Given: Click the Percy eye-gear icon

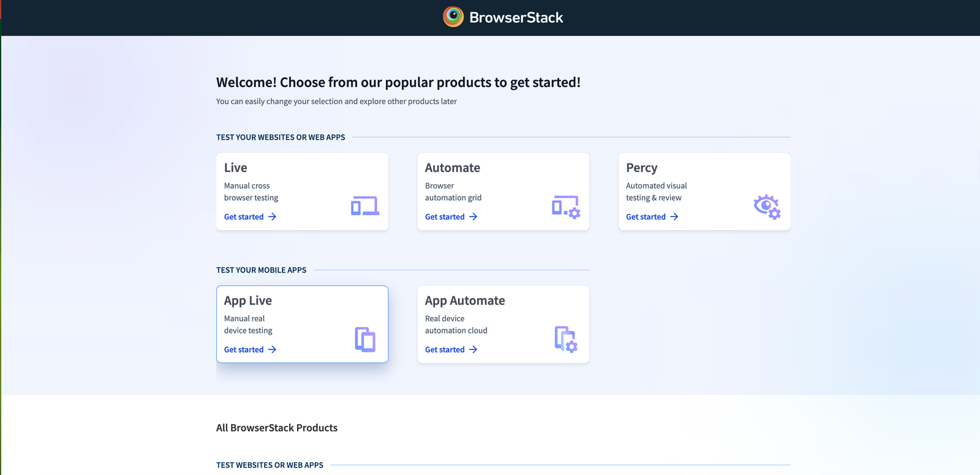Looking at the screenshot, I should (x=767, y=207).
